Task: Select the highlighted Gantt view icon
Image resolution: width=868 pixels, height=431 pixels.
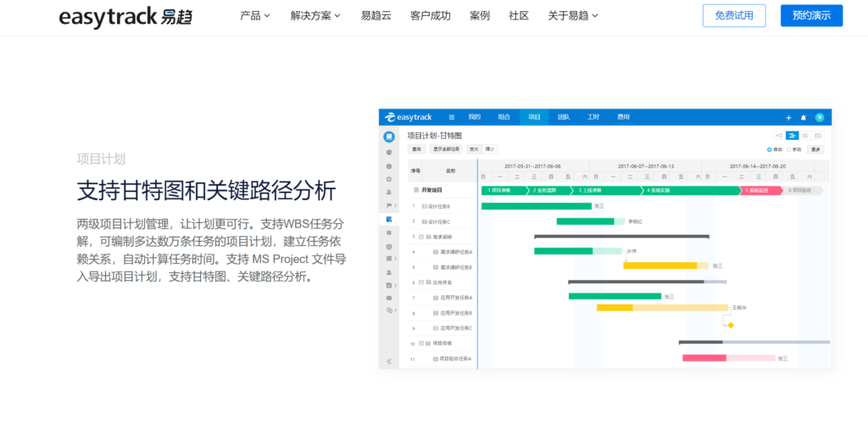Action: coord(793,136)
